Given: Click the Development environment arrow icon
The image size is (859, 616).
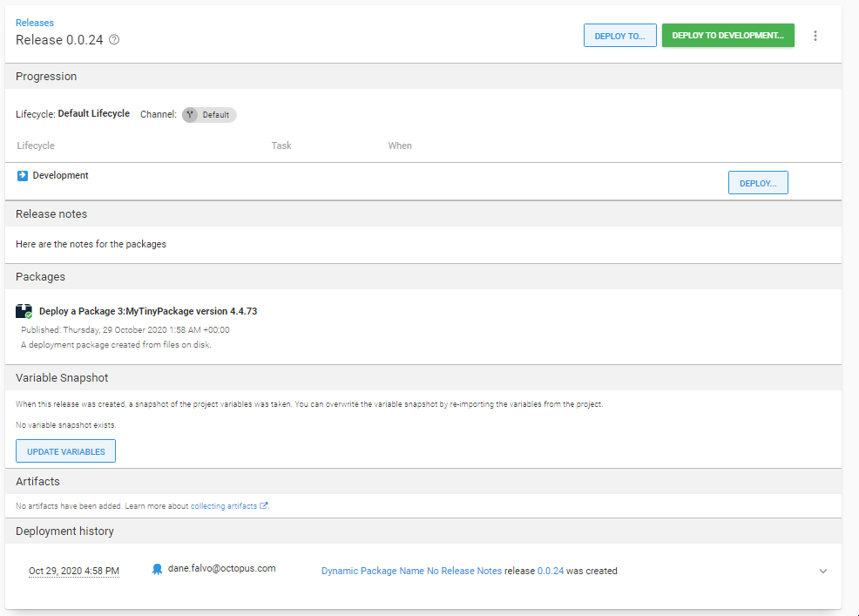Looking at the screenshot, I should pyautogui.click(x=23, y=175).
